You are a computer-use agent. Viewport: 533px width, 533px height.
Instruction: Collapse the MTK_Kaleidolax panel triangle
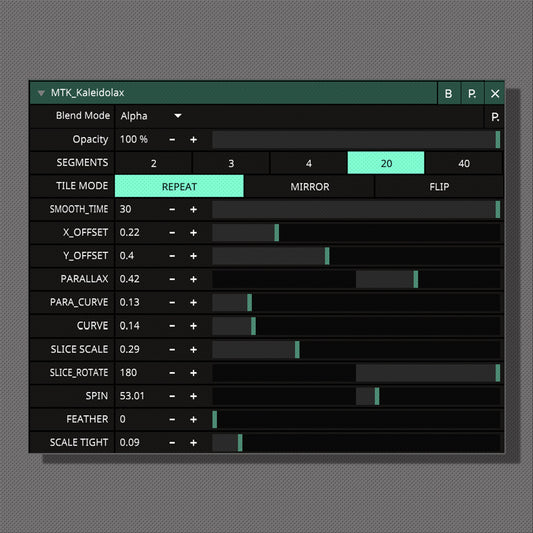(41, 93)
